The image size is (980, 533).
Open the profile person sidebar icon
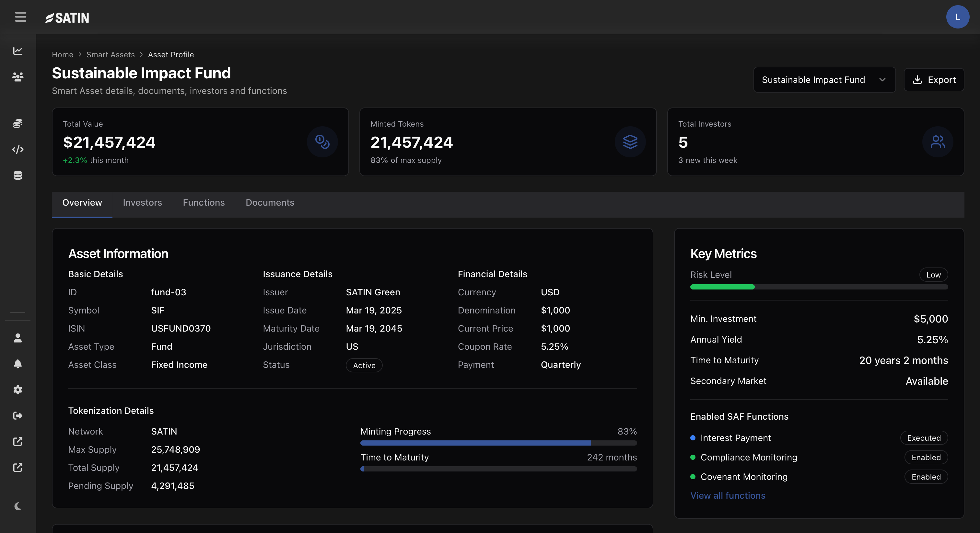[x=18, y=338]
